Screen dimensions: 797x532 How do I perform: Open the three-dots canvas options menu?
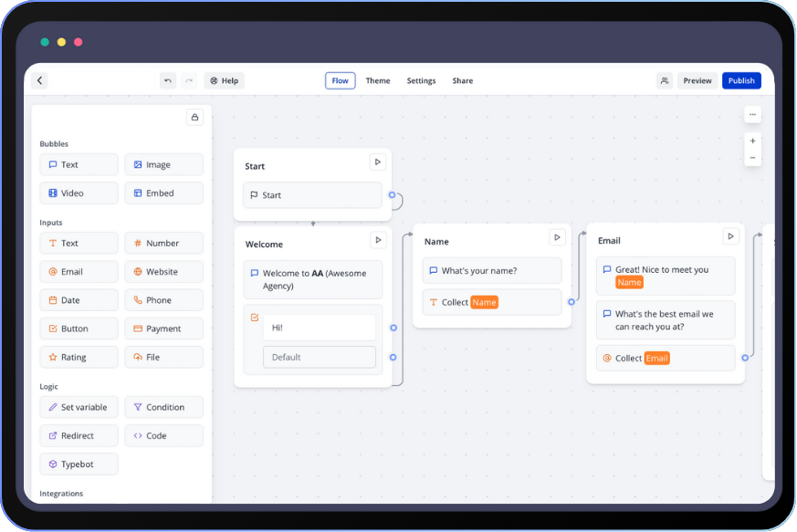click(x=752, y=115)
